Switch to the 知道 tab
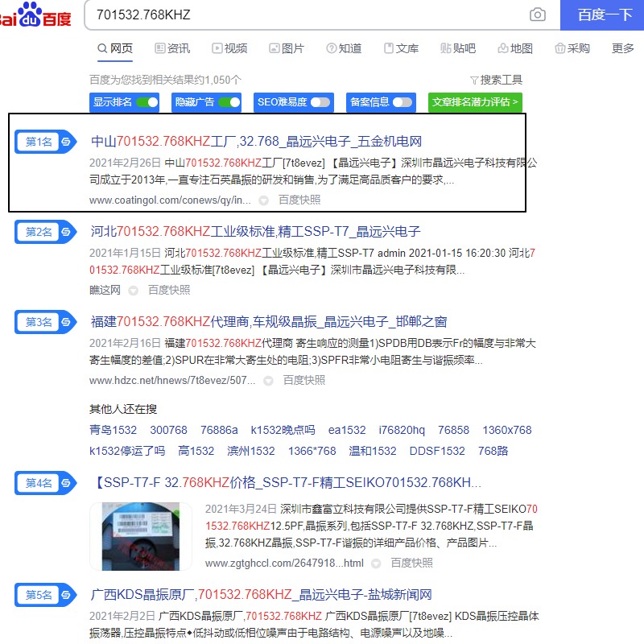This screenshot has height=644, width=644. pos(344,48)
